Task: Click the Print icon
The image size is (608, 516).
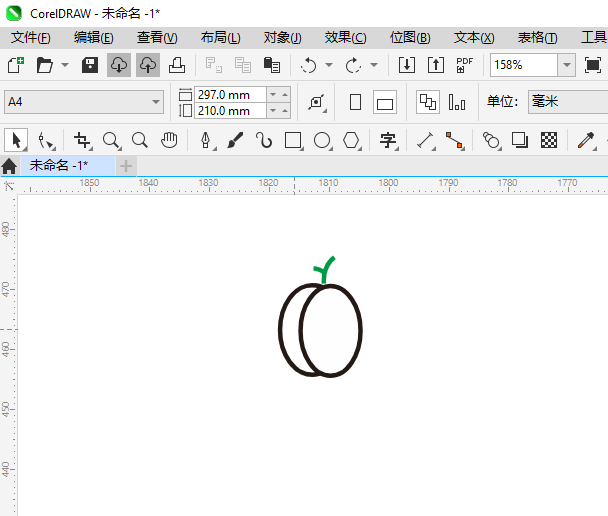Action: (x=177, y=65)
